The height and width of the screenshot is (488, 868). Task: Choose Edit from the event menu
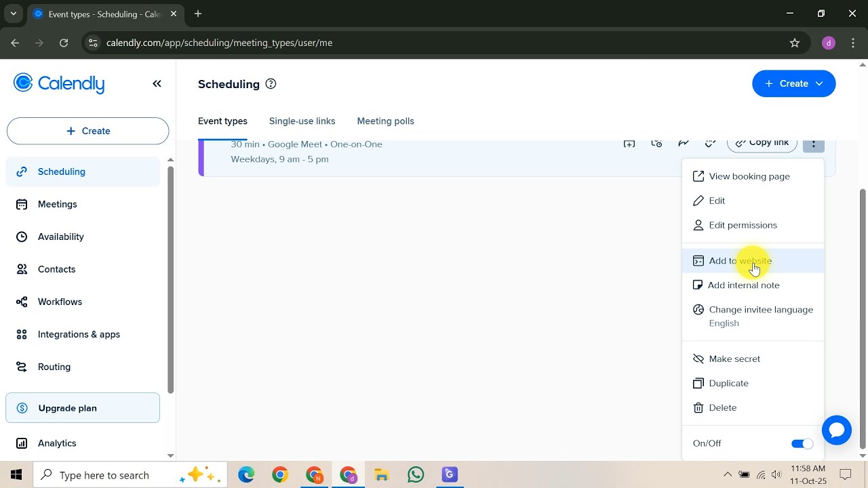coord(753,201)
